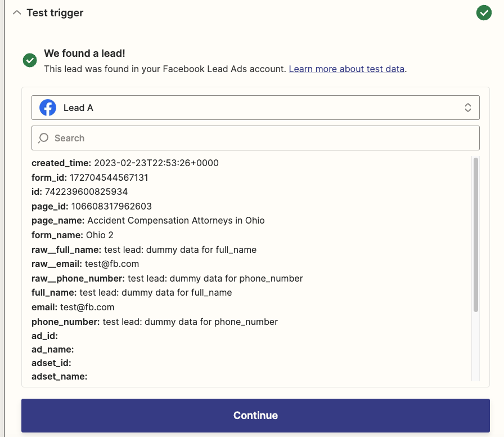Click the Facebook logo icon

tap(48, 108)
